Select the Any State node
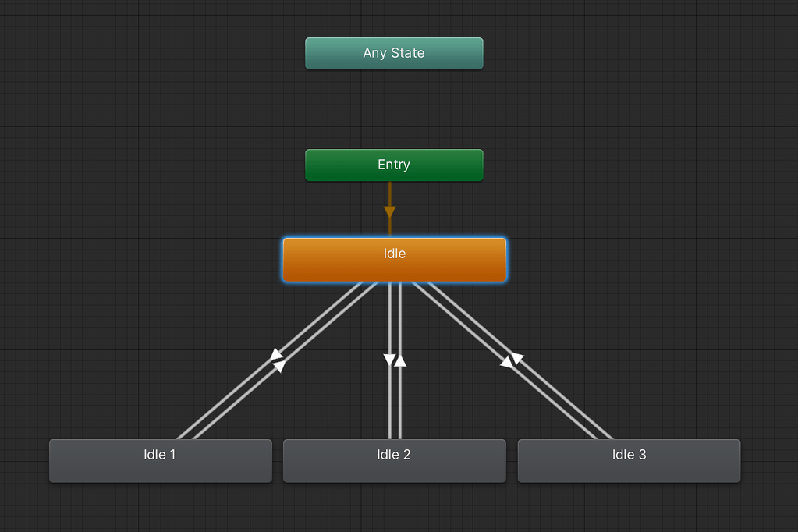 tap(393, 53)
